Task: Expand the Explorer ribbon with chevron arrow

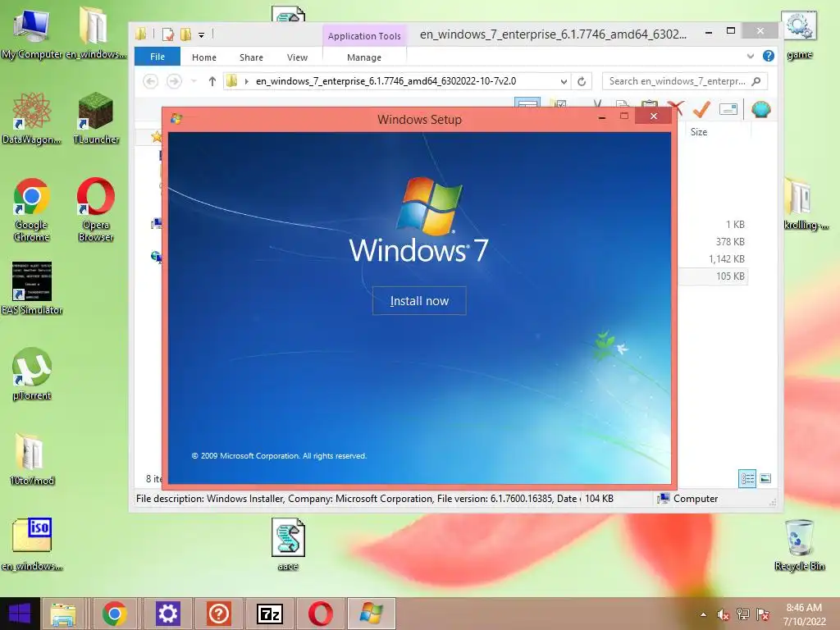Action: [x=751, y=56]
